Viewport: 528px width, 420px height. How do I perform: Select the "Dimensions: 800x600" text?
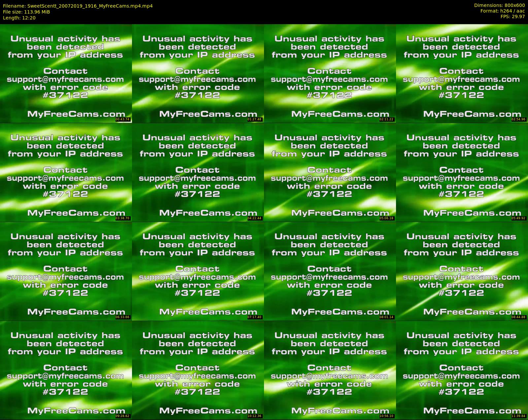(499, 5)
